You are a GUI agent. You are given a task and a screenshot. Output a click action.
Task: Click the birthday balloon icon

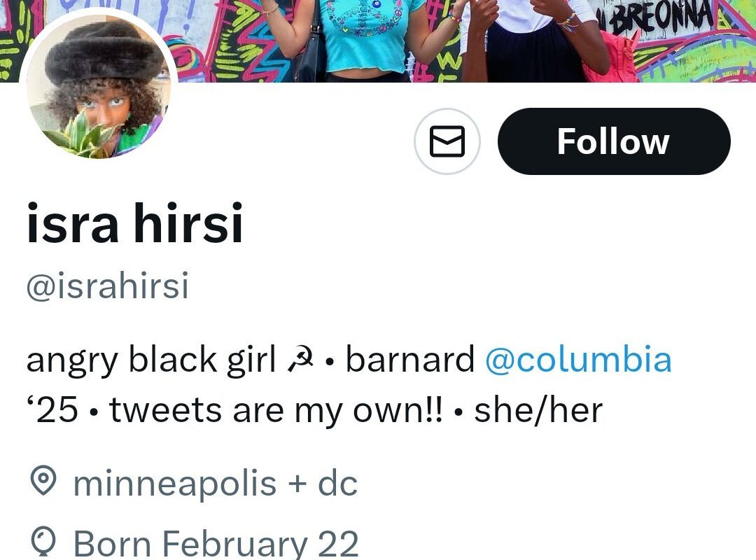point(43,542)
